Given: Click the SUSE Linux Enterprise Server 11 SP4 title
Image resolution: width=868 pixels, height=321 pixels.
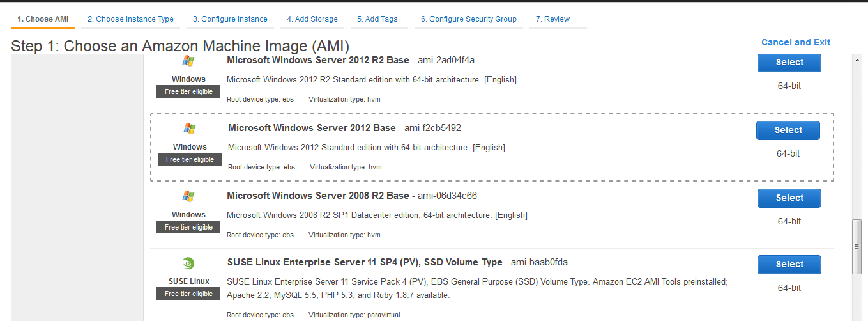Looking at the screenshot, I should (x=365, y=262).
